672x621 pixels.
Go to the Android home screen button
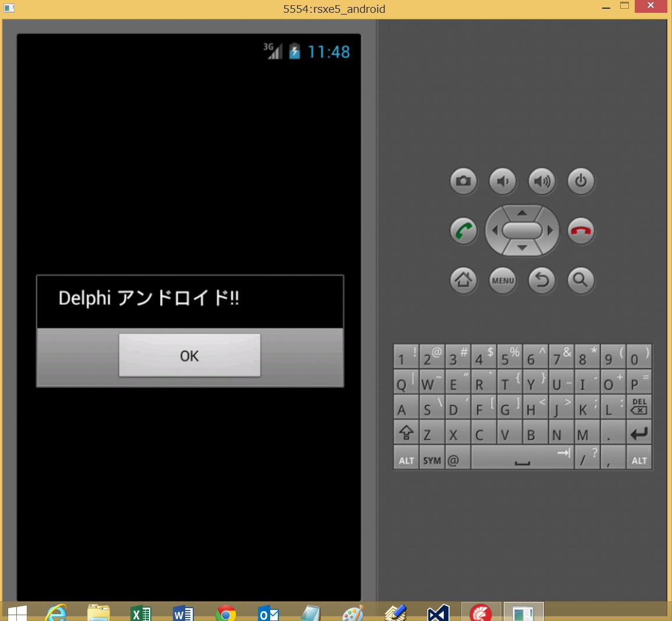point(464,280)
